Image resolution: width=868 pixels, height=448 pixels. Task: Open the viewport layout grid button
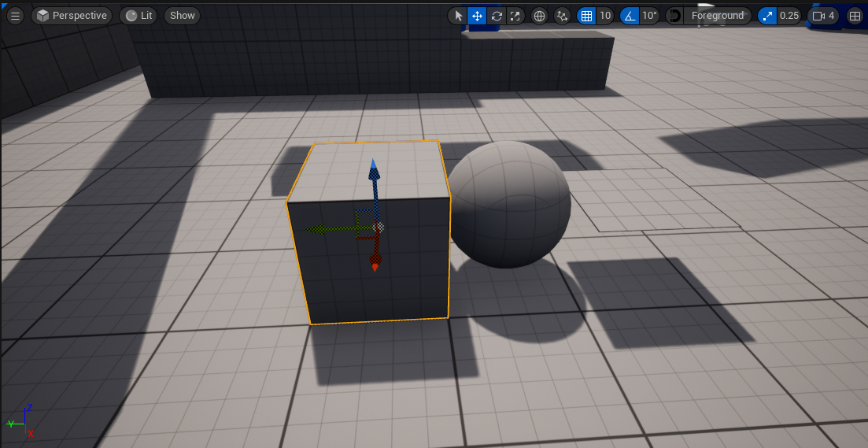(x=854, y=16)
